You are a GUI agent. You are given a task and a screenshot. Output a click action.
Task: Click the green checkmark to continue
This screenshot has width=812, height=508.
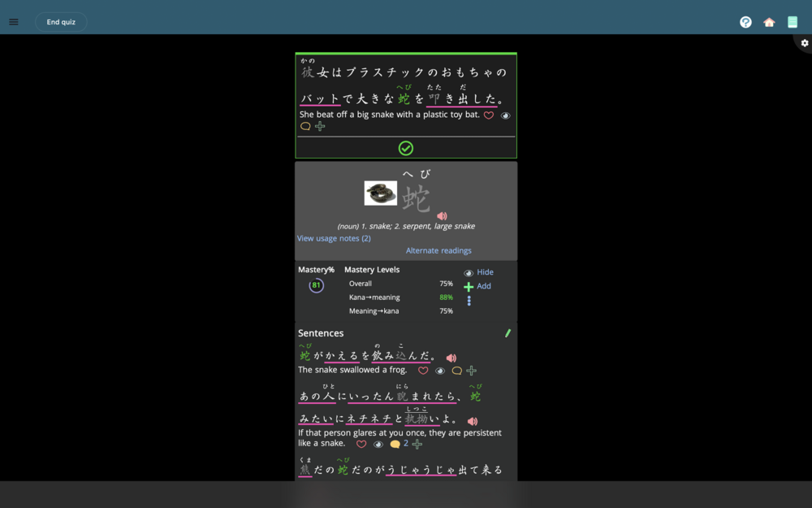pos(406,148)
